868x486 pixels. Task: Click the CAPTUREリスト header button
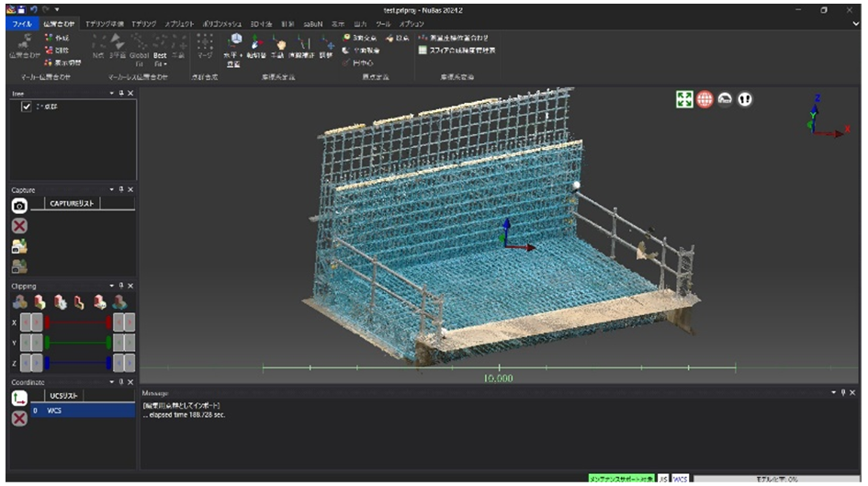73,204
